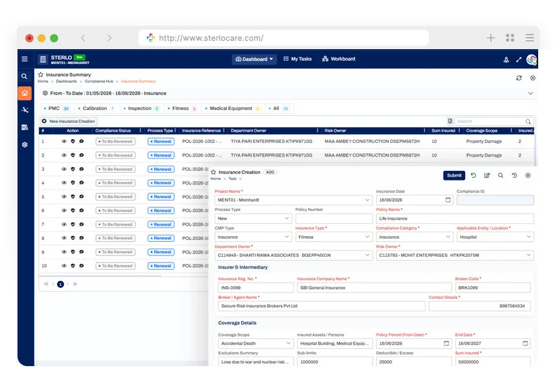The width and height of the screenshot is (555, 392).
Task: View row 6 with the eye icon
Action: [x=64, y=210]
